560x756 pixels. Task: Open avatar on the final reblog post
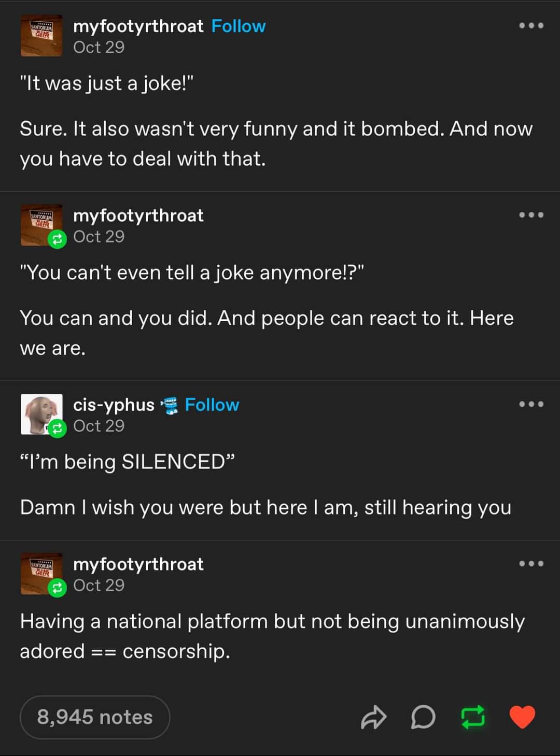[41, 574]
